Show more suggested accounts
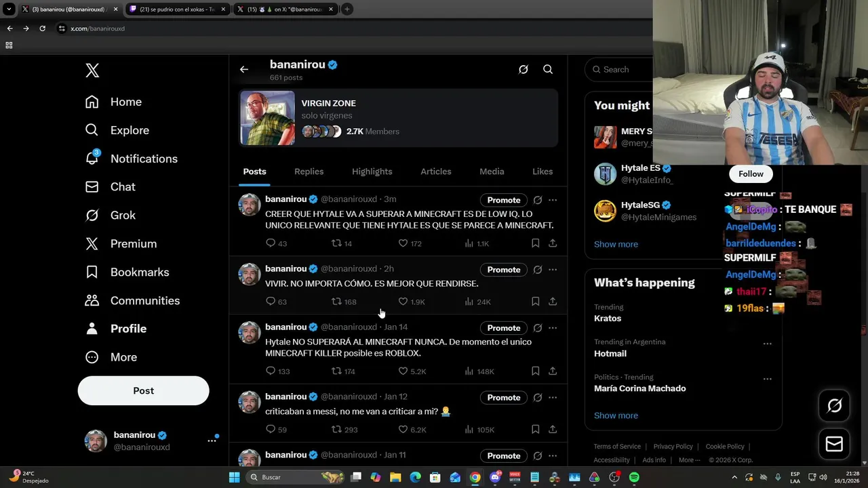The width and height of the screenshot is (868, 488). (x=616, y=244)
